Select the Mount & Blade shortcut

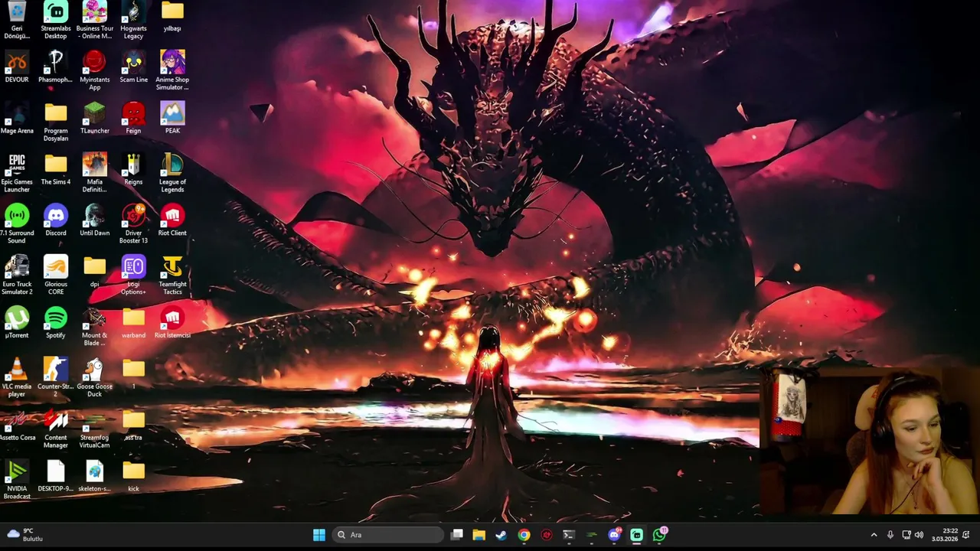tap(95, 327)
